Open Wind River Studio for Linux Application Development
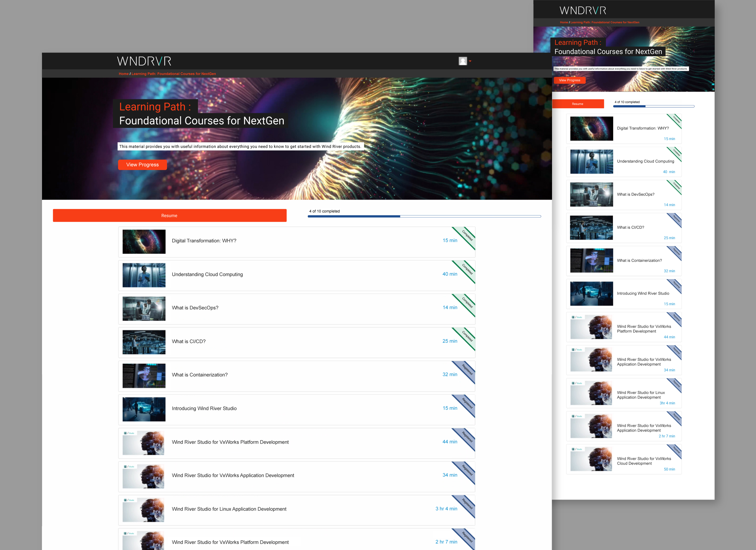This screenshot has width=756, height=550. click(x=229, y=509)
